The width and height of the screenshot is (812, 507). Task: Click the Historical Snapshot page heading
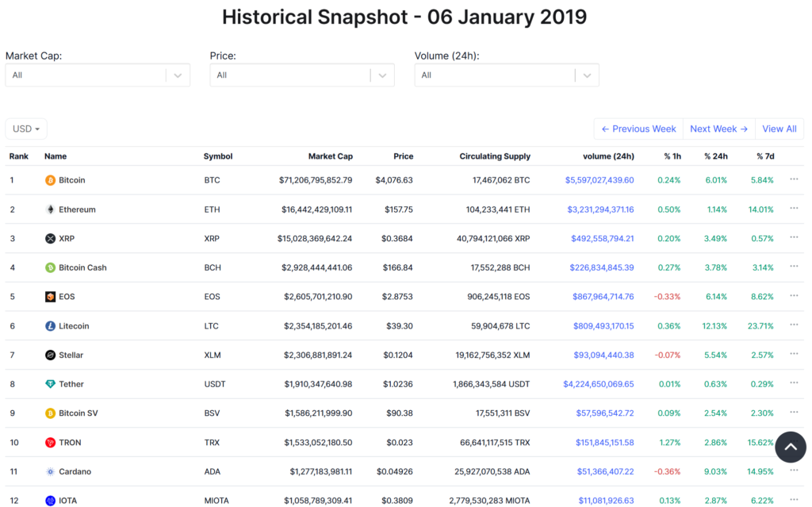tap(404, 17)
